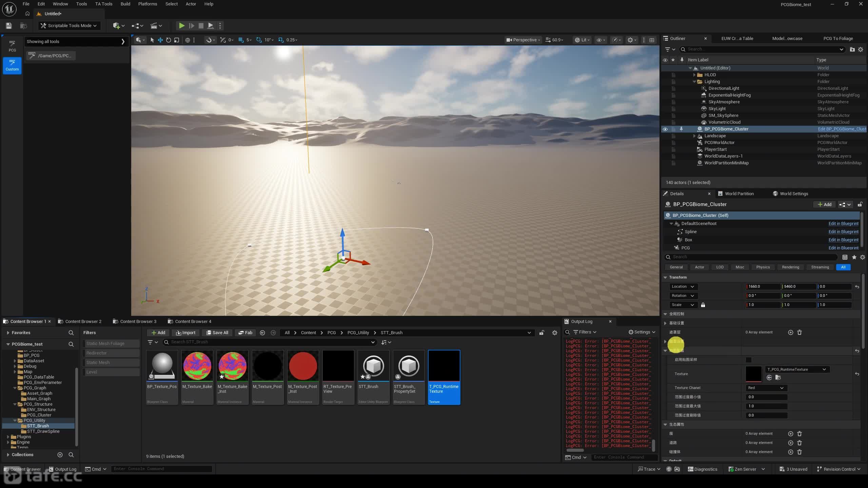The image size is (868, 488).
Task: Expand the HLOD folder in Outliner
Action: pos(694,75)
